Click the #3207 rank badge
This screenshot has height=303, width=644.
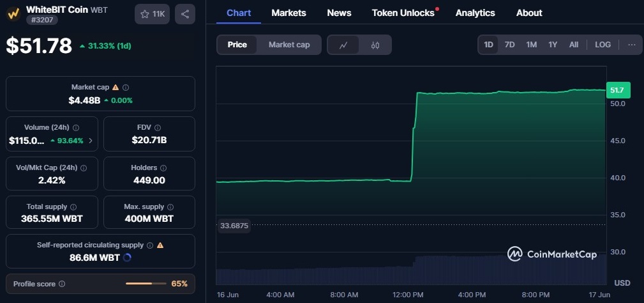click(42, 20)
